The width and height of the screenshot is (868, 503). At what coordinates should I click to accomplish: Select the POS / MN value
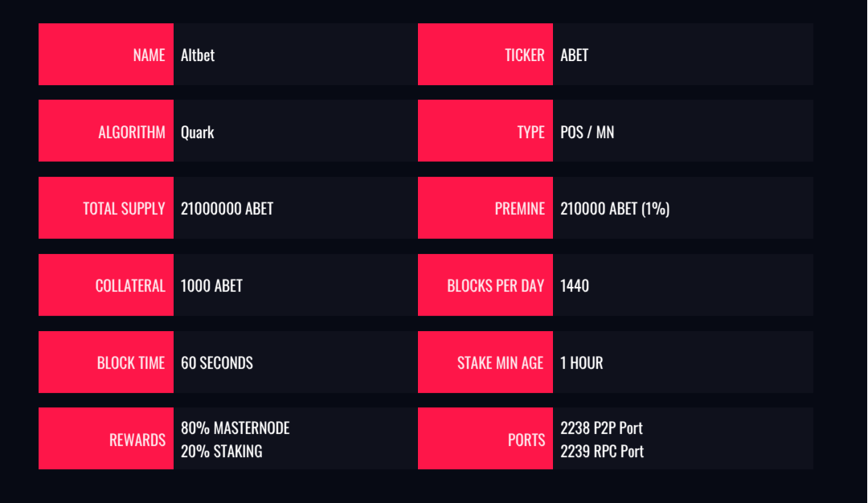pyautogui.click(x=587, y=133)
